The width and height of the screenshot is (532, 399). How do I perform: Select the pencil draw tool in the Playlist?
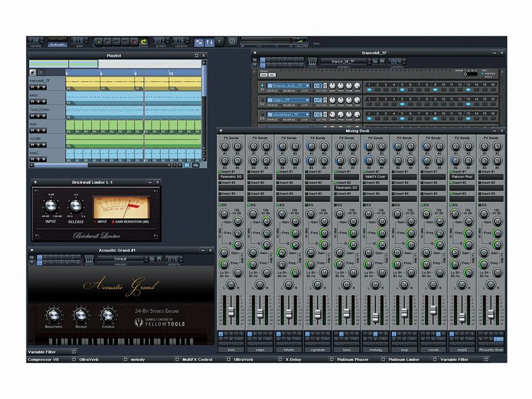(33, 72)
